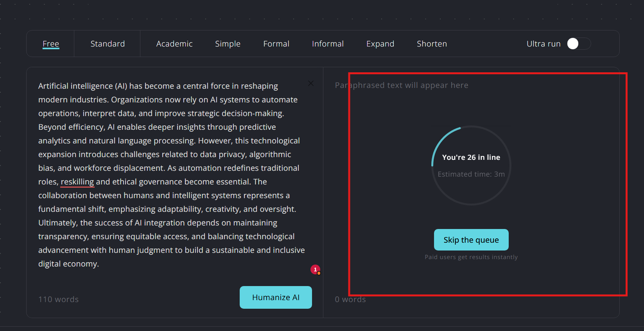Image resolution: width=644 pixels, height=331 pixels.
Task: Choose the Expand mode option
Action: pyautogui.click(x=380, y=44)
